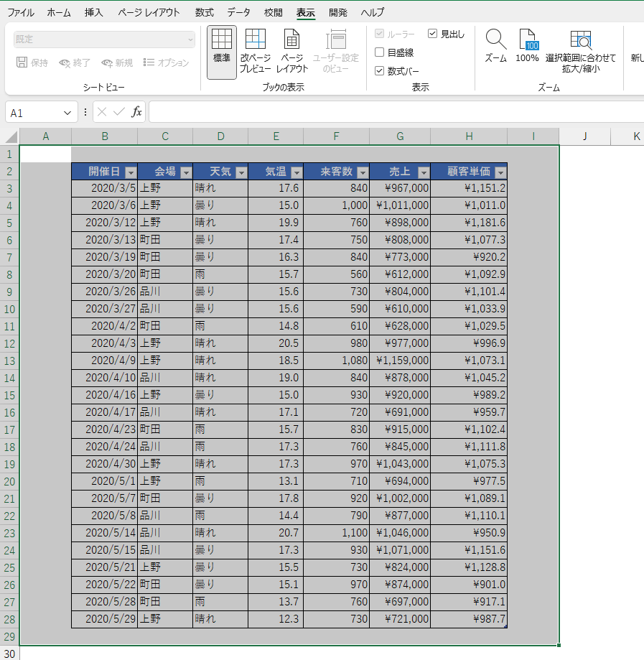The width and height of the screenshot is (644, 660).
Task: Click the Name Box showing A1
Action: coord(35,113)
